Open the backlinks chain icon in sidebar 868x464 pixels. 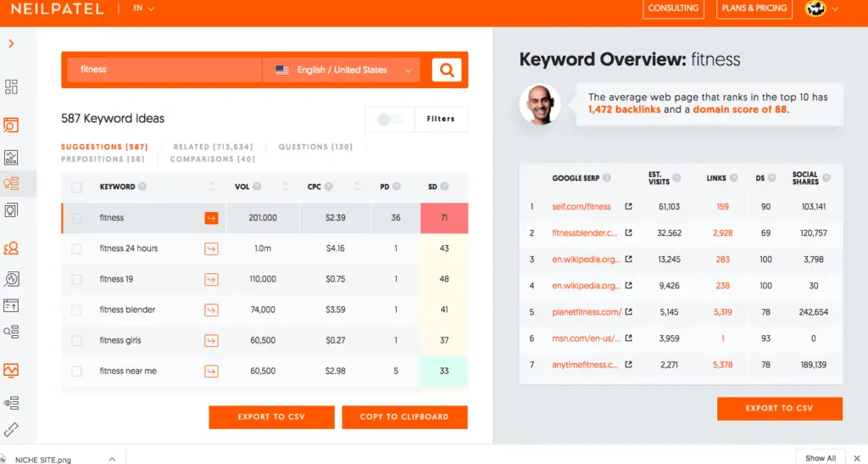[x=11, y=429]
